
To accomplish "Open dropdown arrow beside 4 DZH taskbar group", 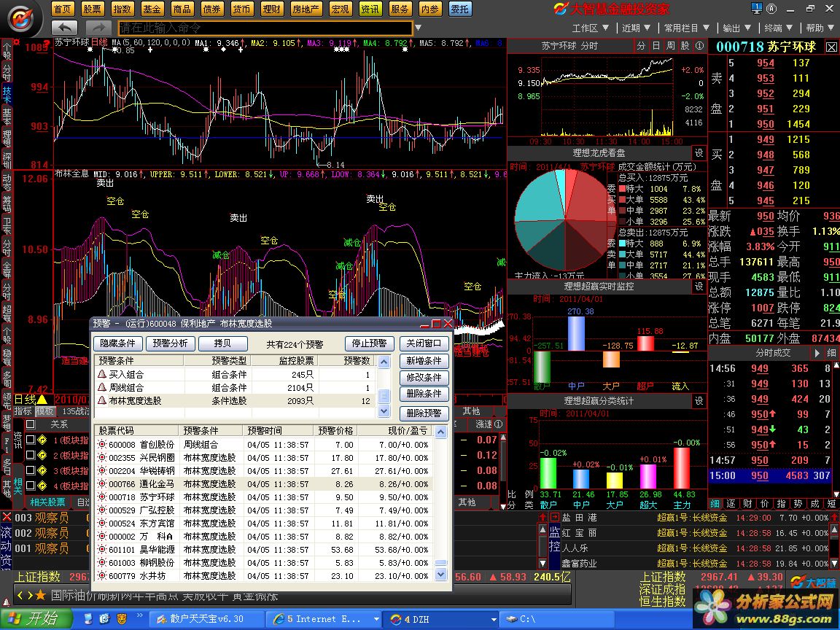I will pos(494,619).
